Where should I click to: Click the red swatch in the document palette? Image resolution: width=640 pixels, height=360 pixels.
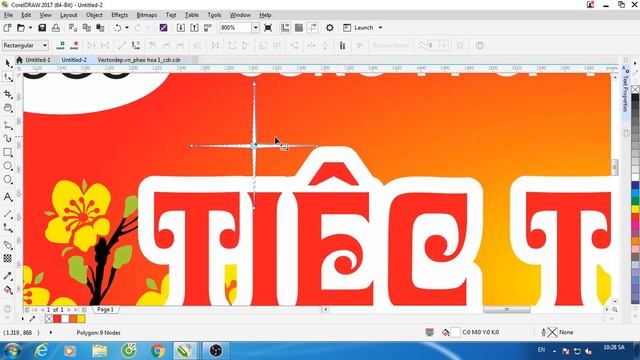(x=57, y=319)
